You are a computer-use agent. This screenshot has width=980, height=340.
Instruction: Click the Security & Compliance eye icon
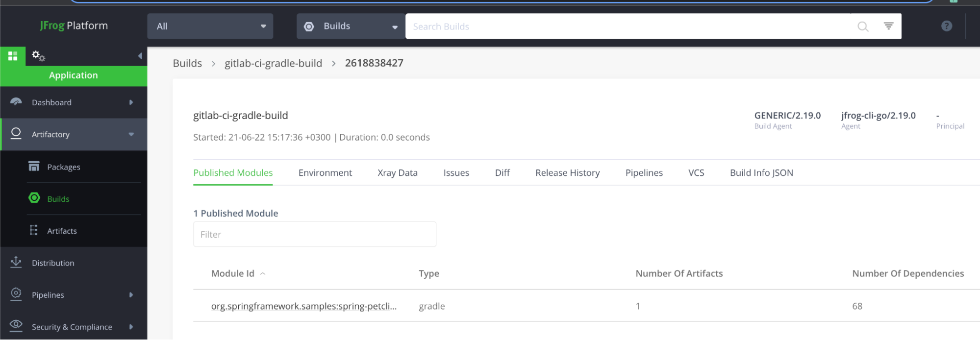tap(16, 325)
